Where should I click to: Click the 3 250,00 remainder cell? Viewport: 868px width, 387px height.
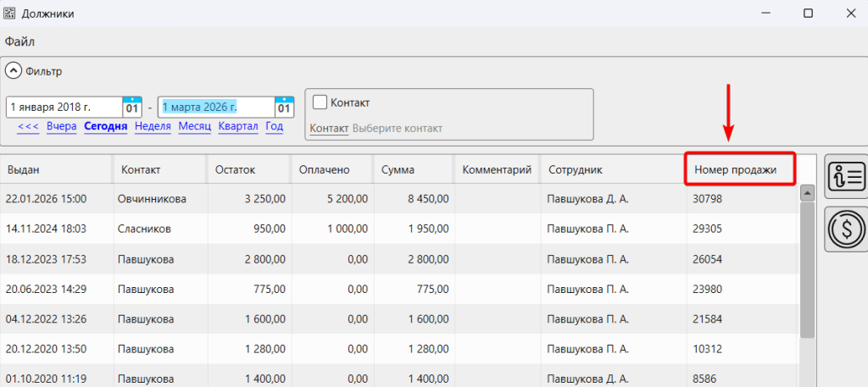coord(249,199)
